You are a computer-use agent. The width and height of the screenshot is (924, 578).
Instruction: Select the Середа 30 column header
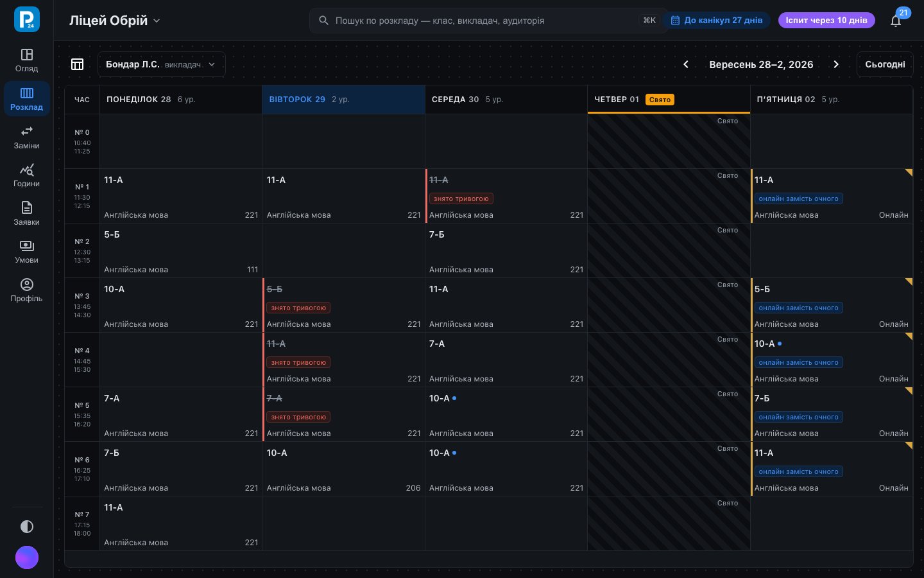click(506, 100)
